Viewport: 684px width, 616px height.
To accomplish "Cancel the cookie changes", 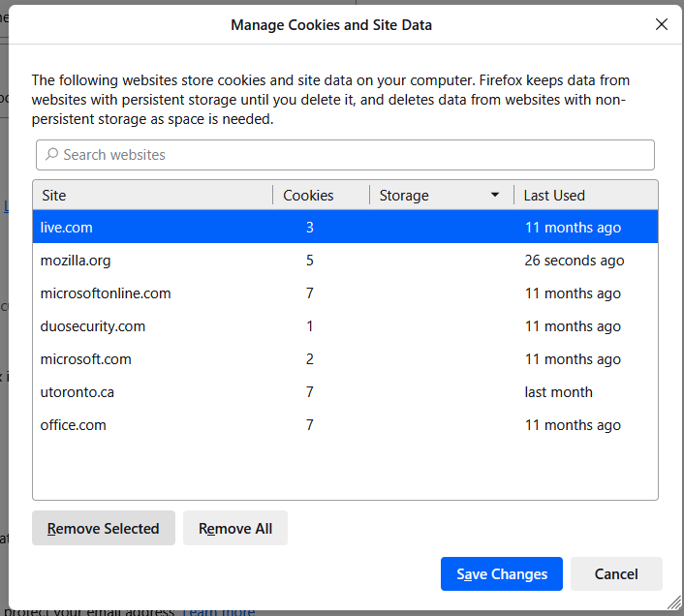I will [616, 574].
